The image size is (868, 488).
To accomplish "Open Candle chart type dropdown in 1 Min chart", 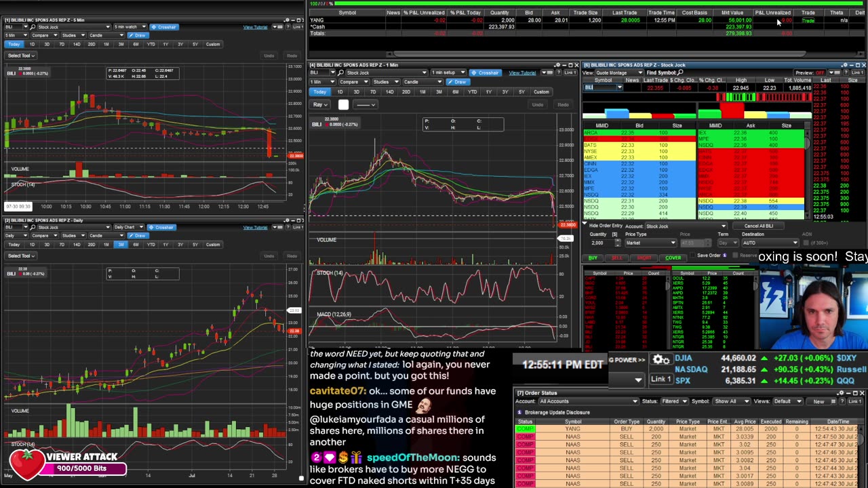I will [423, 82].
